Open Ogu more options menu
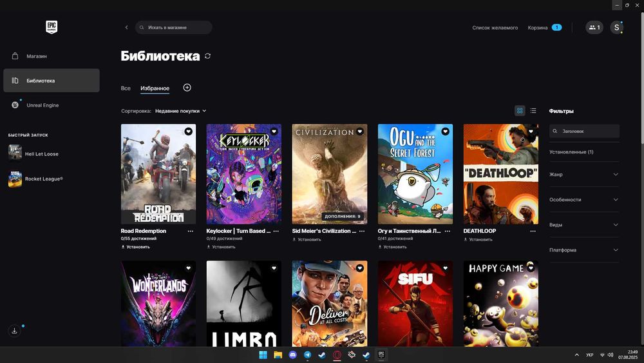The image size is (644, 363). click(x=448, y=231)
